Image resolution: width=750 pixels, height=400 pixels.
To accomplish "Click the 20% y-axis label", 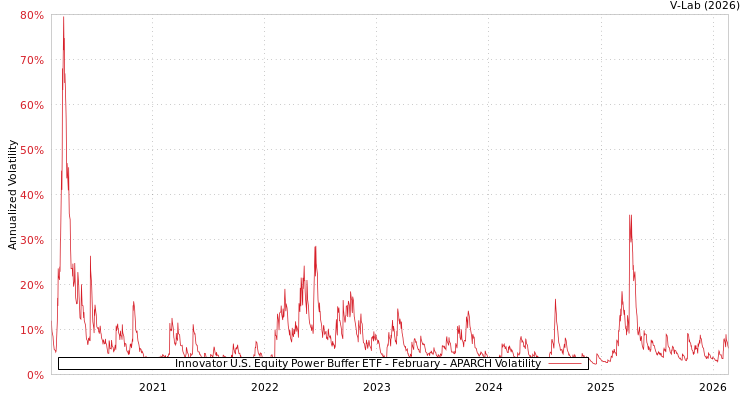I will [x=32, y=285].
